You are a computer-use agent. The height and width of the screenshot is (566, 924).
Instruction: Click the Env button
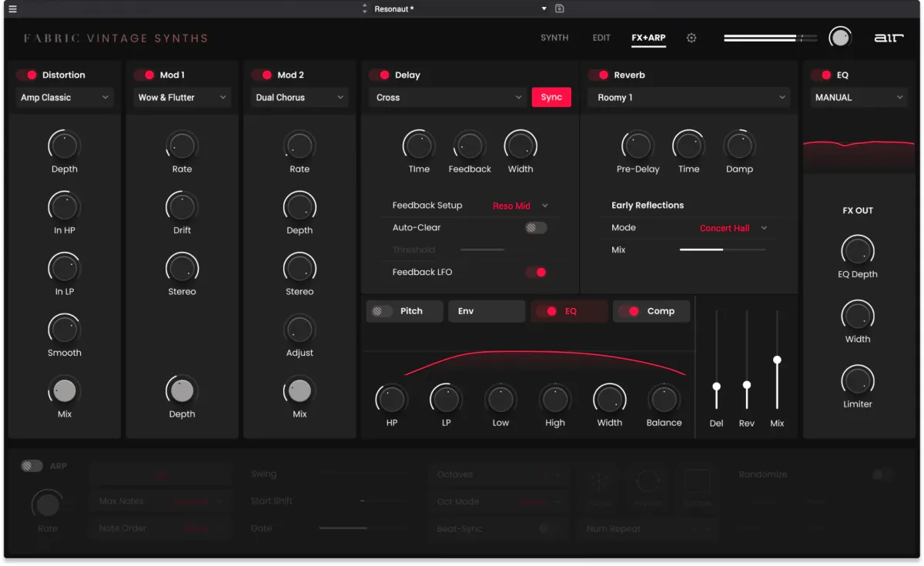point(486,311)
